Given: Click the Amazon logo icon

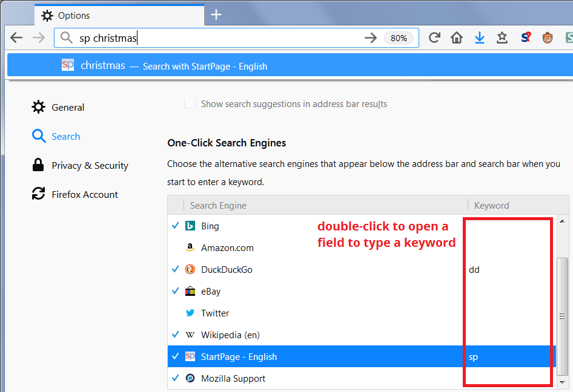Looking at the screenshot, I should (190, 247).
